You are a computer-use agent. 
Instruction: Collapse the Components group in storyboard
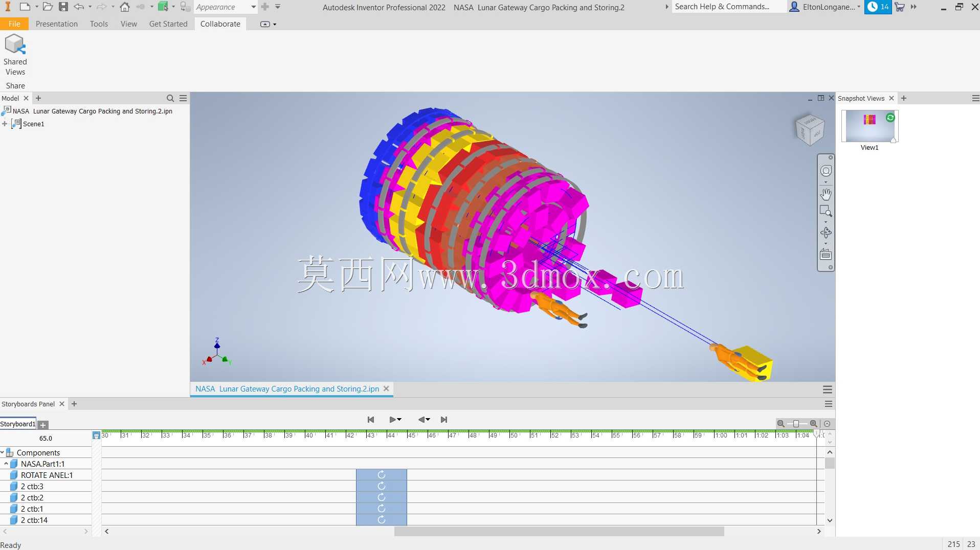pos(3,452)
